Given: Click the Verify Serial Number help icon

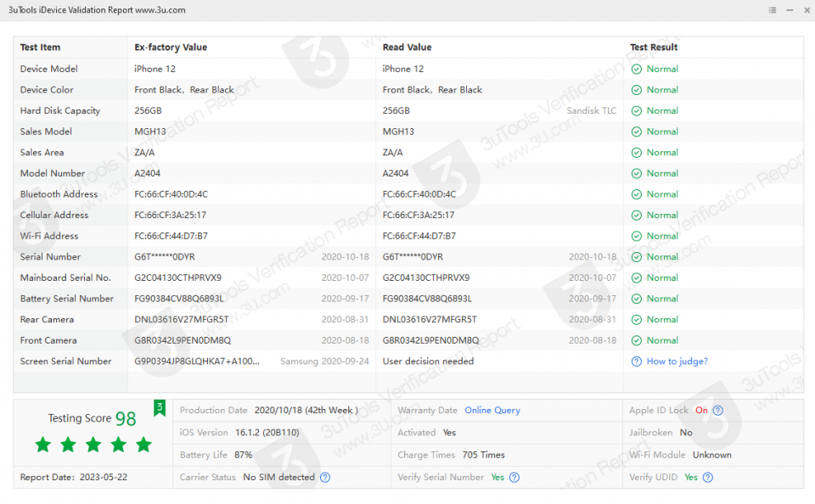Looking at the screenshot, I should pyautogui.click(x=514, y=478).
